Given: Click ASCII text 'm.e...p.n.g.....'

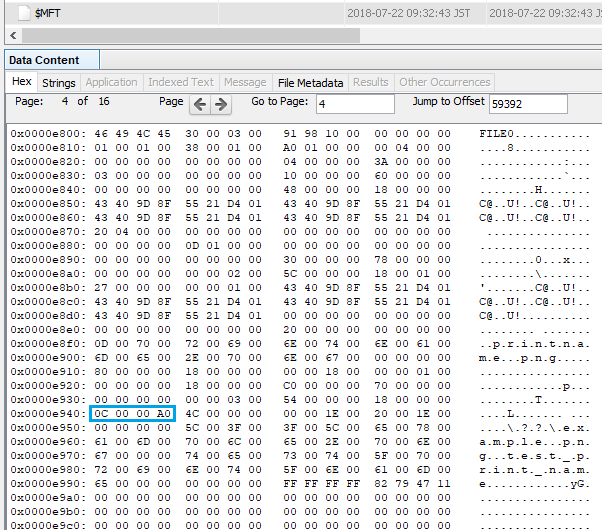Looking at the screenshot, I should (x=534, y=358).
